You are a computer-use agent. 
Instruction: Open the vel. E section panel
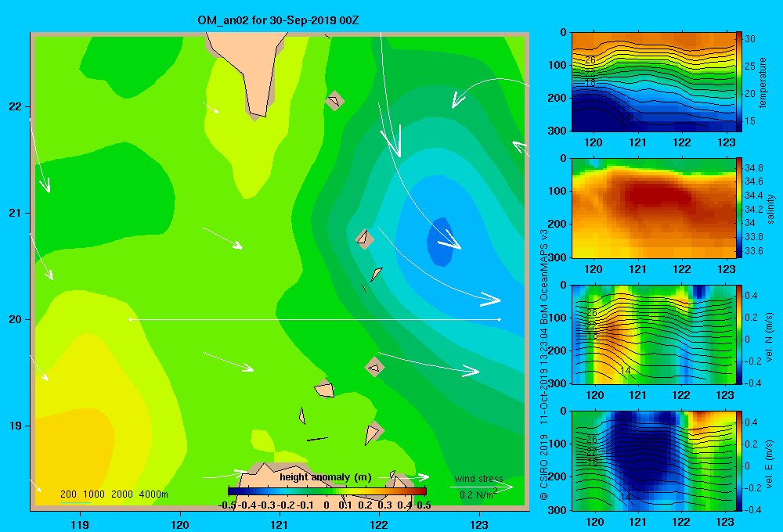tap(654, 461)
